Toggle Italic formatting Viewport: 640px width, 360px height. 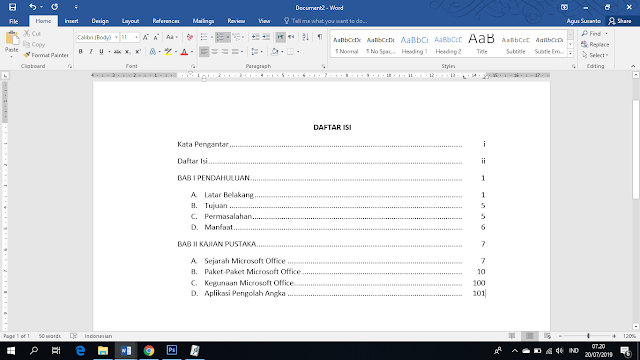point(91,52)
